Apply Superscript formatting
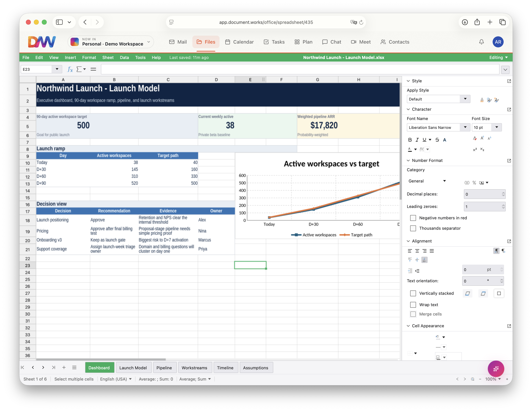Viewport: 532px width, 411px height. 475,149
